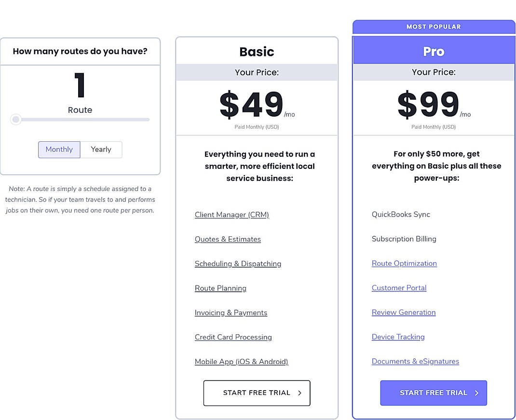Screen dimensions: 516x420
Task: Select the Monthly billing option
Action: tap(59, 149)
